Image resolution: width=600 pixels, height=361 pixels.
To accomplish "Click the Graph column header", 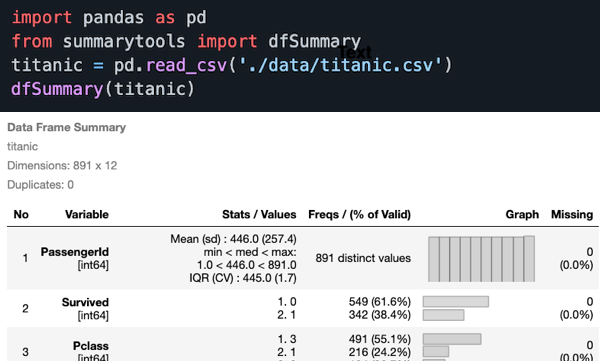I will [x=522, y=214].
